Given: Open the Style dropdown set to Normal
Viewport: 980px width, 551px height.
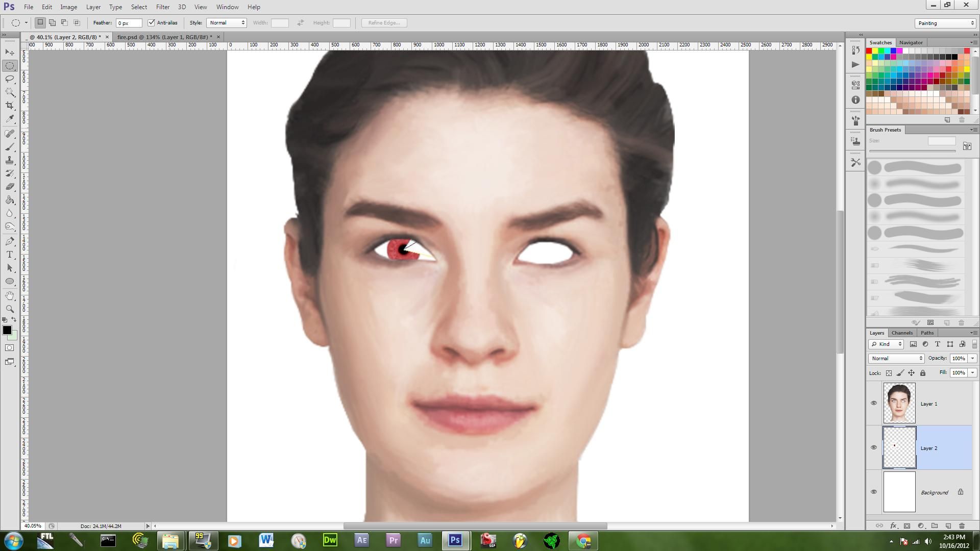Looking at the screenshot, I should pyautogui.click(x=227, y=23).
